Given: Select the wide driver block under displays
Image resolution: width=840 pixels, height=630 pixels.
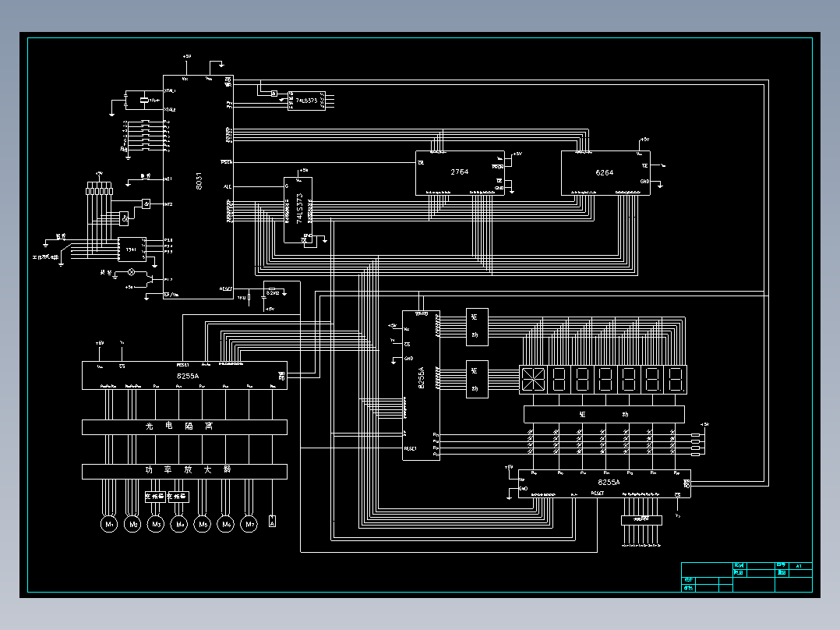Looking at the screenshot, I should [604, 415].
